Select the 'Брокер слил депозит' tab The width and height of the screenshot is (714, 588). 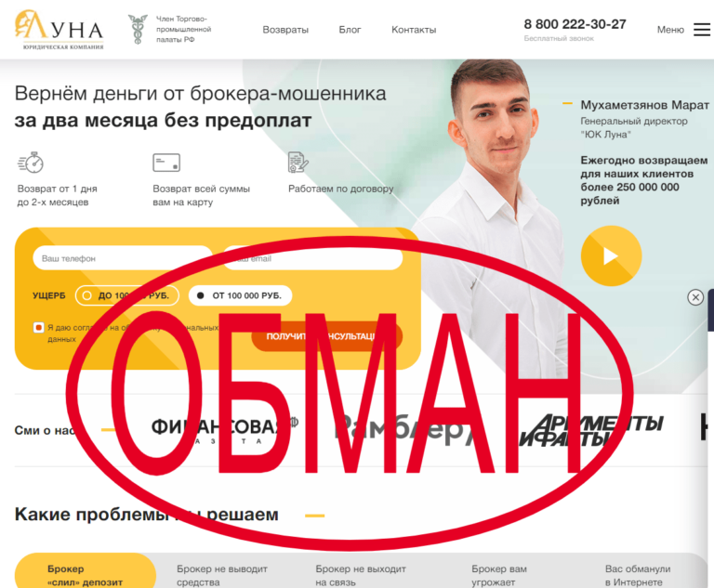[x=86, y=573]
